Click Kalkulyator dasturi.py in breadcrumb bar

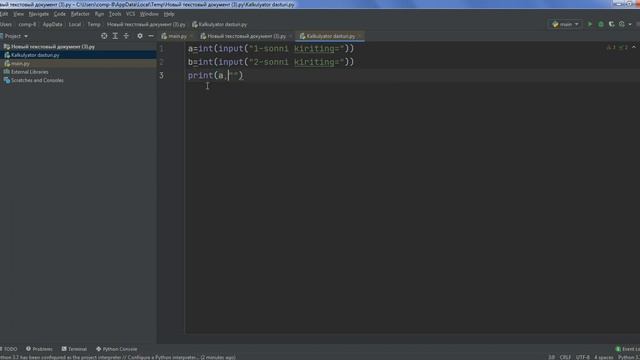coord(220,24)
